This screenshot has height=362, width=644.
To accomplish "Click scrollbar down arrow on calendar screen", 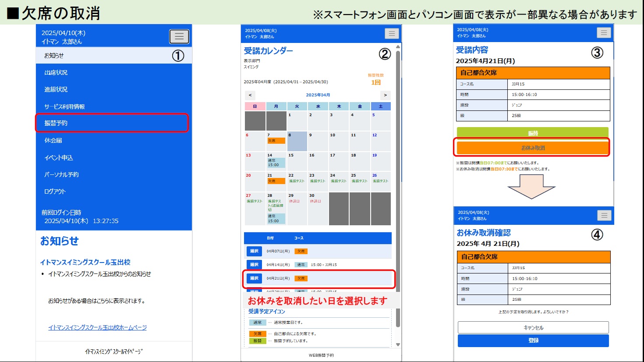I will pyautogui.click(x=398, y=345).
